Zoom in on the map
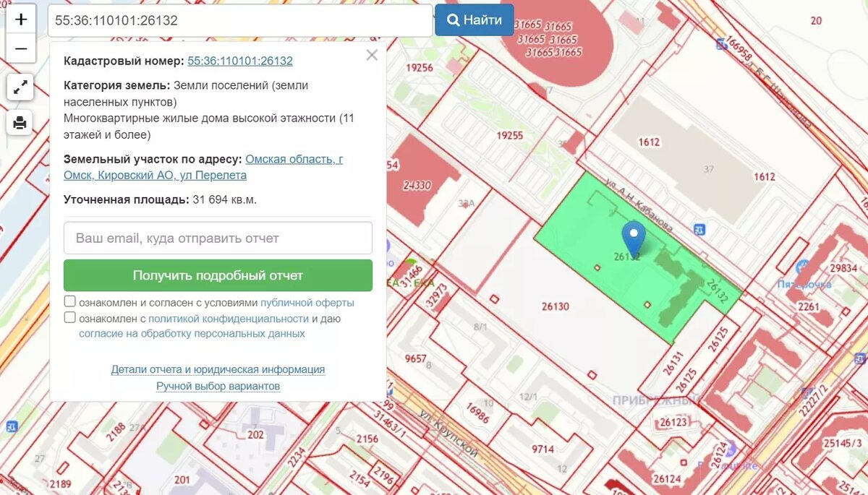868x495 pixels. click(21, 19)
